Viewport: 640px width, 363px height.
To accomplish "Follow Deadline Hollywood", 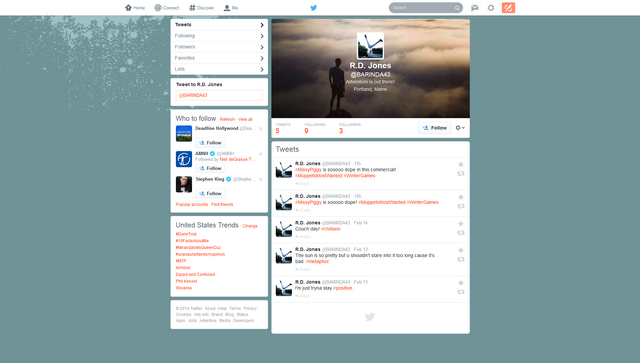I will 211,143.
